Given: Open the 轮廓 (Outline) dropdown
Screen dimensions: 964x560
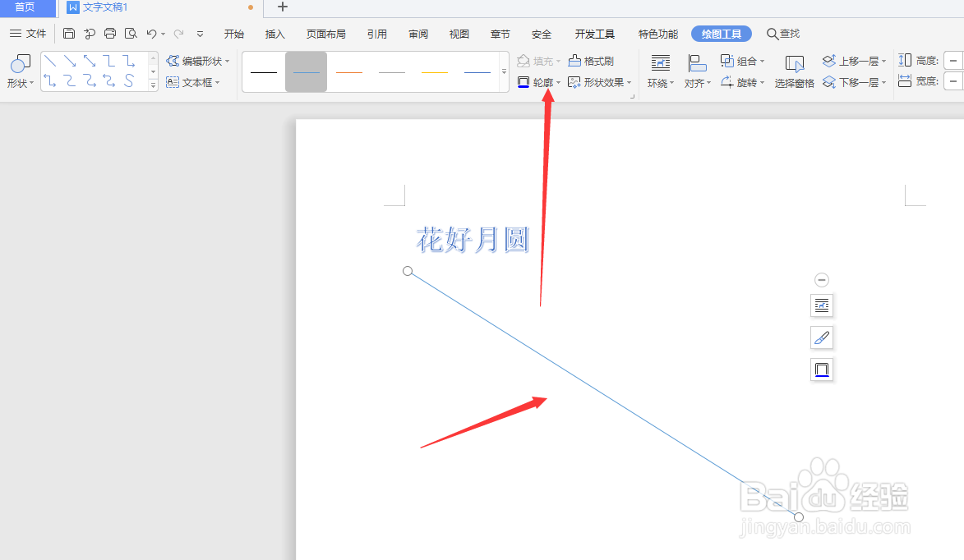Looking at the screenshot, I should pyautogui.click(x=539, y=81).
